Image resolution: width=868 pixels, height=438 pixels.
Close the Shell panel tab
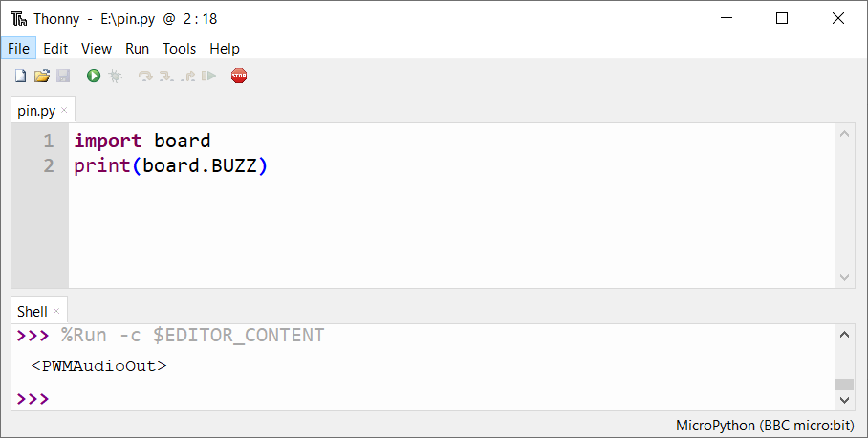coord(56,311)
